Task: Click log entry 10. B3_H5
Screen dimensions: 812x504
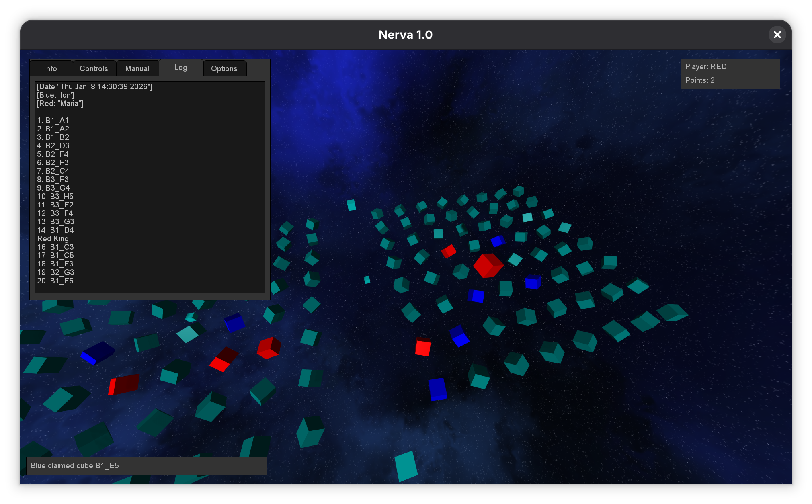Action: 55,196
